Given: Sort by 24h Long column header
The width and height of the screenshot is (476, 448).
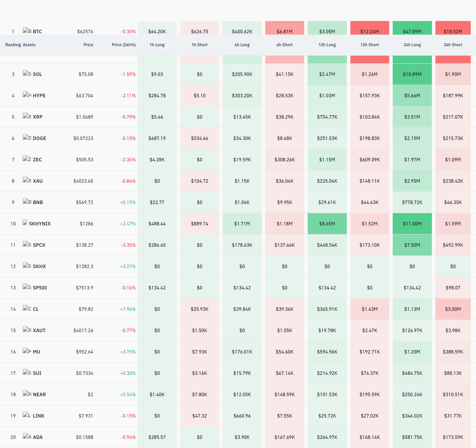Looking at the screenshot, I should click(412, 45).
